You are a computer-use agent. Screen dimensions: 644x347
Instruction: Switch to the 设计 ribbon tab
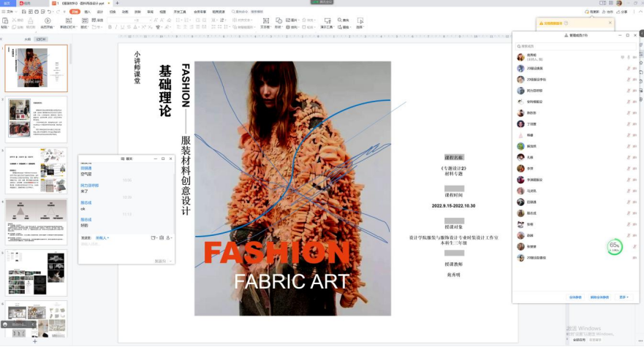(100, 12)
